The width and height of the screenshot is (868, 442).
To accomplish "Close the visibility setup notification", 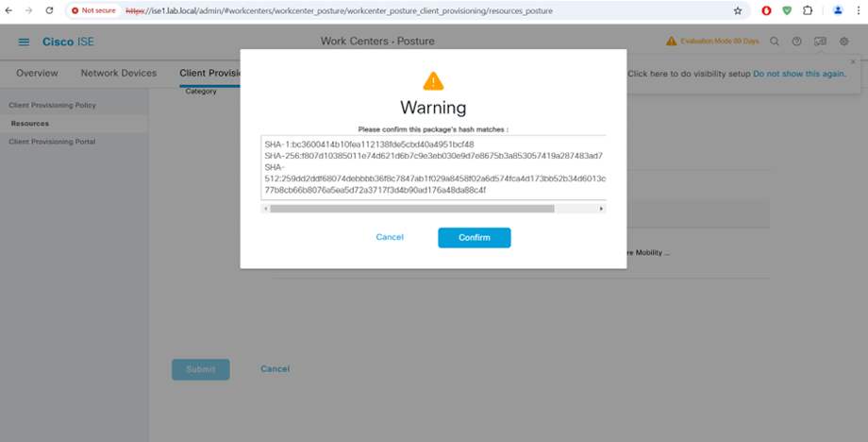I will 853,62.
